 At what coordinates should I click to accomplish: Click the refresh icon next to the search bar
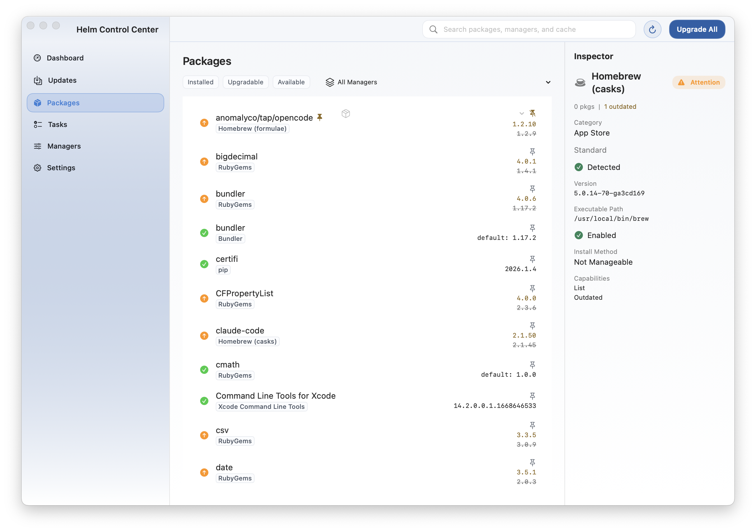(x=652, y=29)
